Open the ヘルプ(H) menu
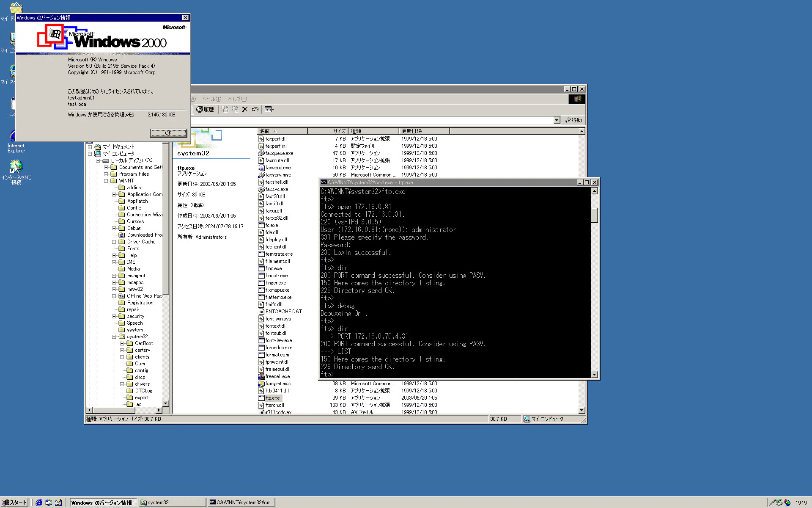The image size is (812, 508). click(x=238, y=99)
